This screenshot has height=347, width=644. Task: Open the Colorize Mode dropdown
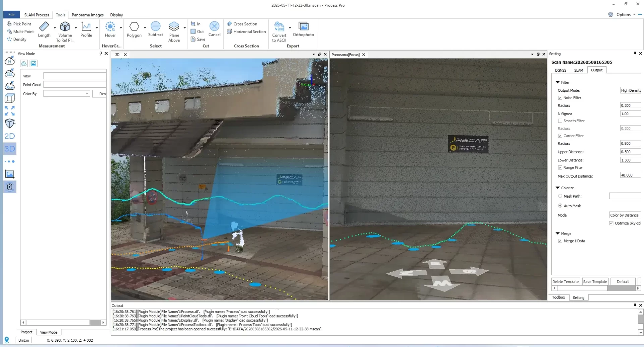tap(625, 215)
